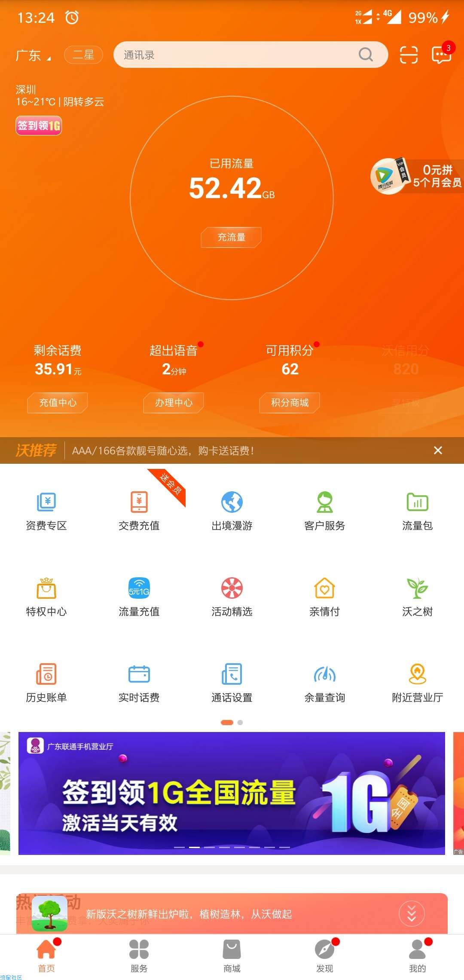The height and width of the screenshot is (980, 464).
Task: Open 交费充值 icon
Action: (139, 502)
